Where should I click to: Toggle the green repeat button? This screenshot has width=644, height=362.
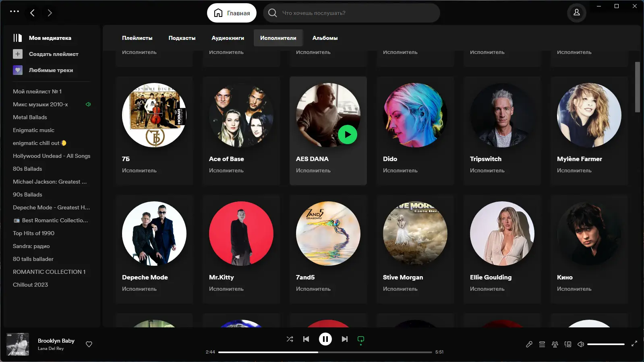[x=361, y=339]
